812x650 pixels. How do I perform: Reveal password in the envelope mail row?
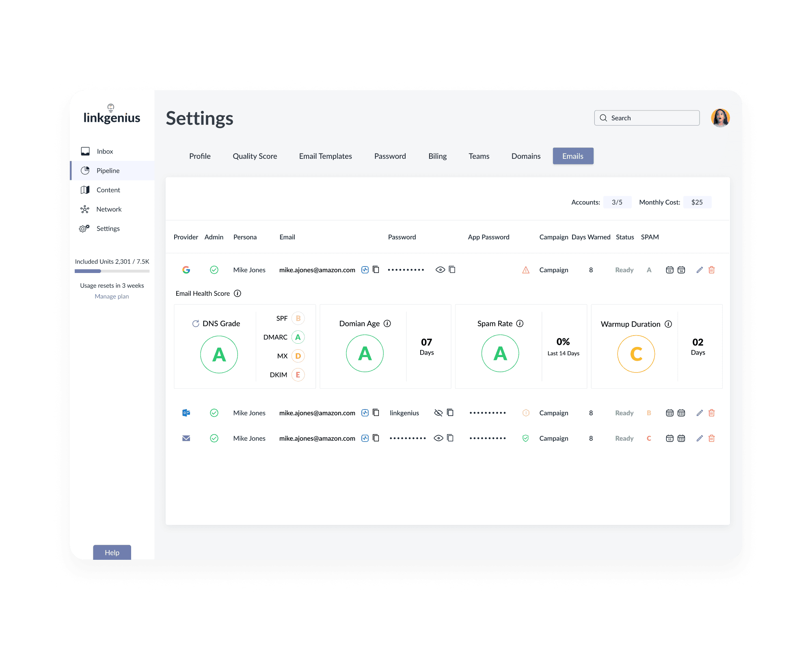pyautogui.click(x=438, y=438)
